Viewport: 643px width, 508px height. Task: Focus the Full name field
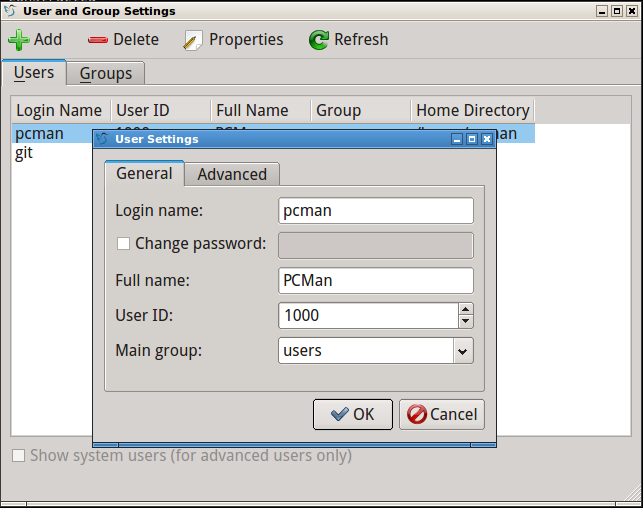(376, 281)
